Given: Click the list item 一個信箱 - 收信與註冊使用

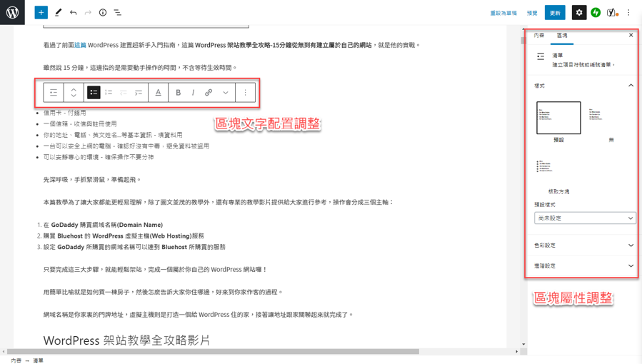Looking at the screenshot, I should tap(80, 123).
